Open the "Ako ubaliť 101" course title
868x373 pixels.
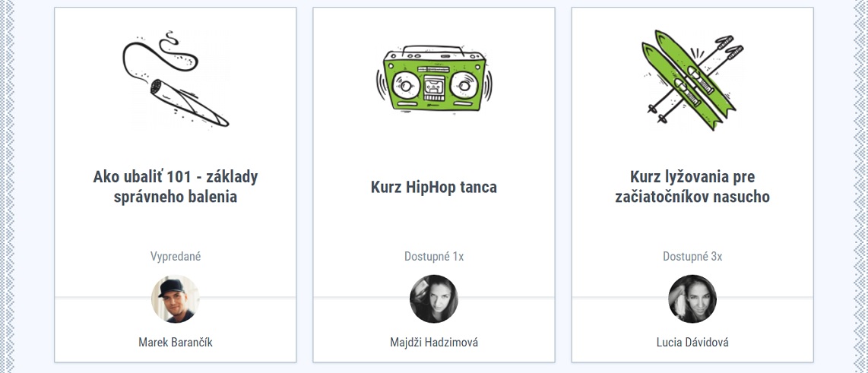[176, 187]
